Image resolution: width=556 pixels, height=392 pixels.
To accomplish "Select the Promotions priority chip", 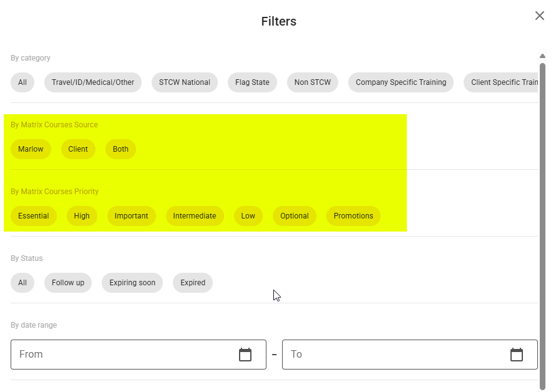I will [x=353, y=216].
